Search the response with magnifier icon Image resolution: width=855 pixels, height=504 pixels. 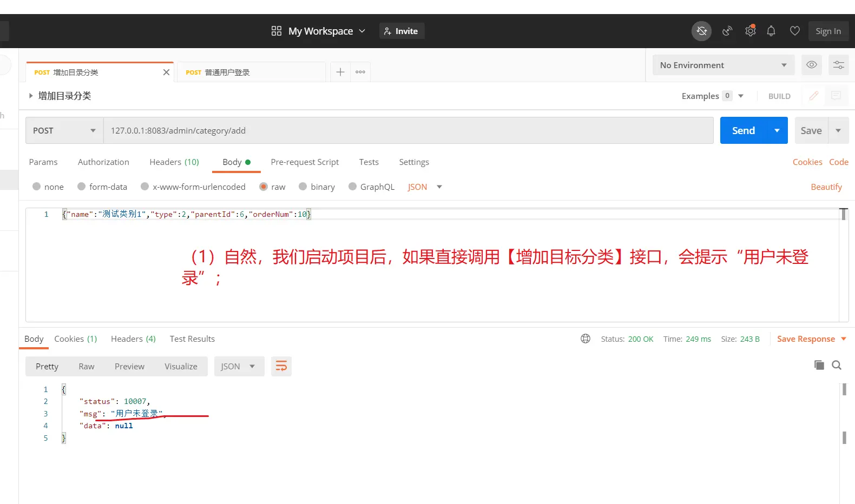pyautogui.click(x=837, y=366)
